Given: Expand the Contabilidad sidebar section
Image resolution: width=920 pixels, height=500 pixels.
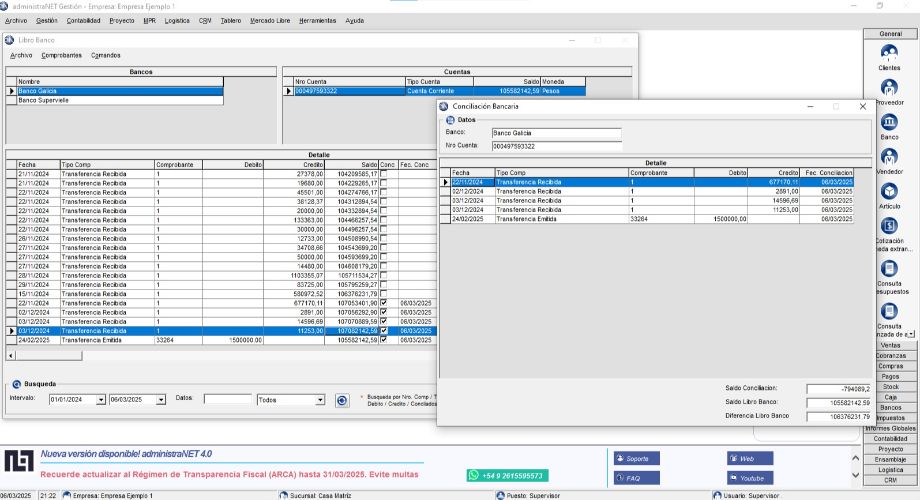Looking at the screenshot, I should point(890,438).
